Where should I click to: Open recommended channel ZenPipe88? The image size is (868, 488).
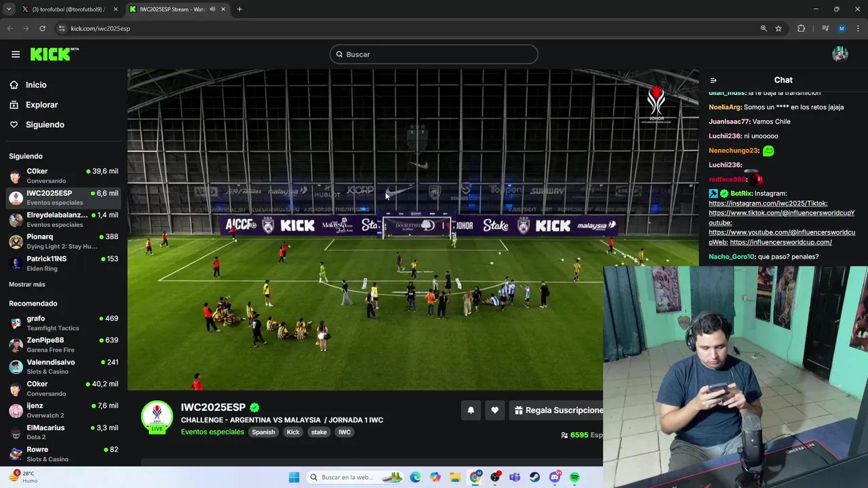64,345
